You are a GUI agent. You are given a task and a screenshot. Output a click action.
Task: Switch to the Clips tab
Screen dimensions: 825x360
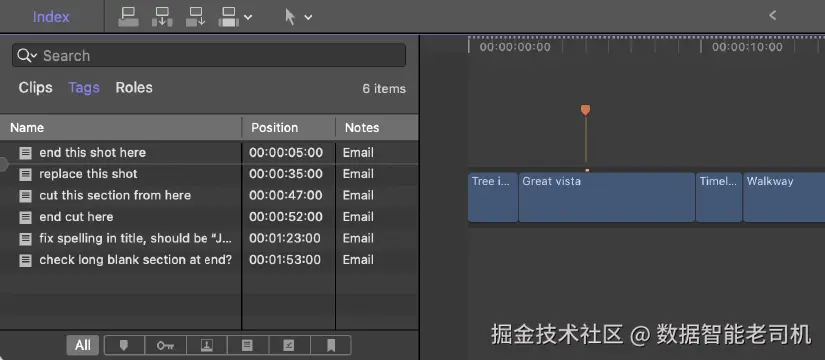35,87
